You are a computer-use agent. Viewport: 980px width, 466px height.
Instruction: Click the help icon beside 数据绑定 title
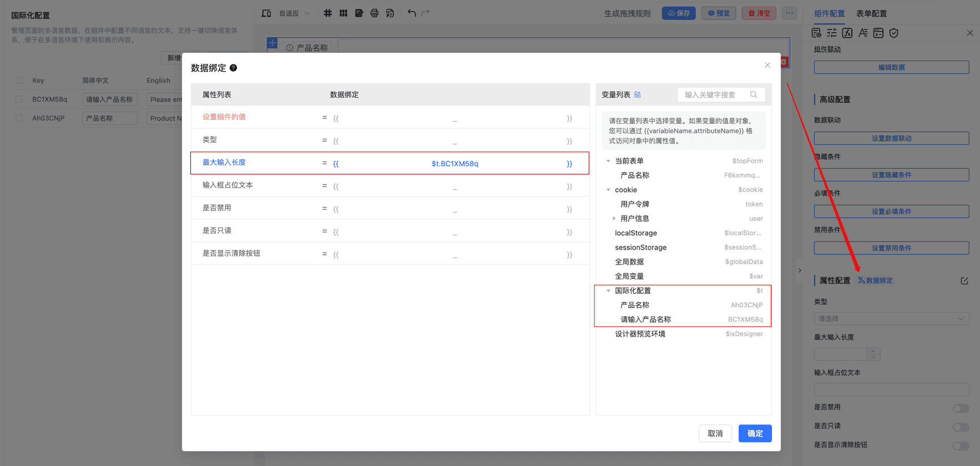[233, 68]
